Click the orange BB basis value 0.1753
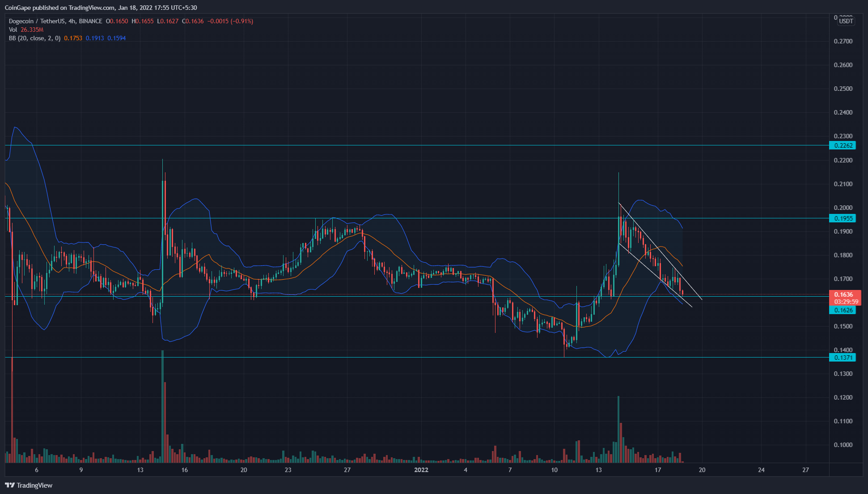The image size is (868, 494). [73, 38]
